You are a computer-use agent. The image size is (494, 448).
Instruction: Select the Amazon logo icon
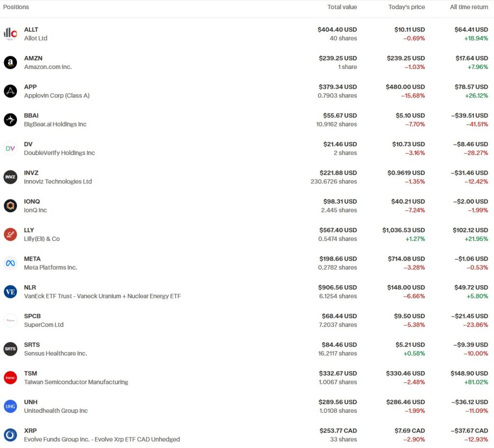10,62
